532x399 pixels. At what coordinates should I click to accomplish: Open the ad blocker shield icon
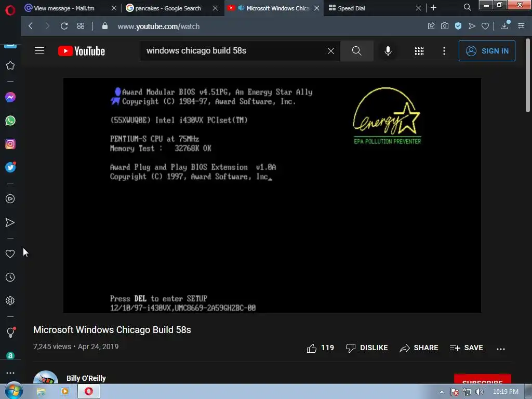458,26
